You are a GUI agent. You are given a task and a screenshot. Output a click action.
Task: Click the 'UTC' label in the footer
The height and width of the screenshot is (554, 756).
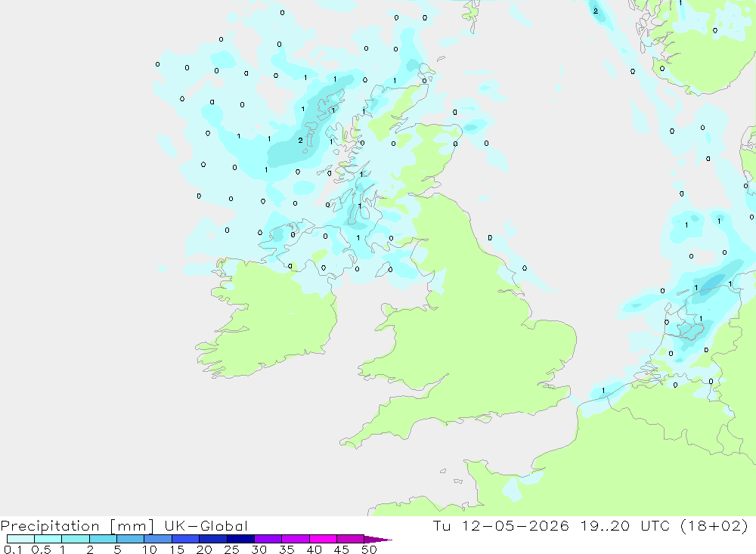[x=655, y=526]
